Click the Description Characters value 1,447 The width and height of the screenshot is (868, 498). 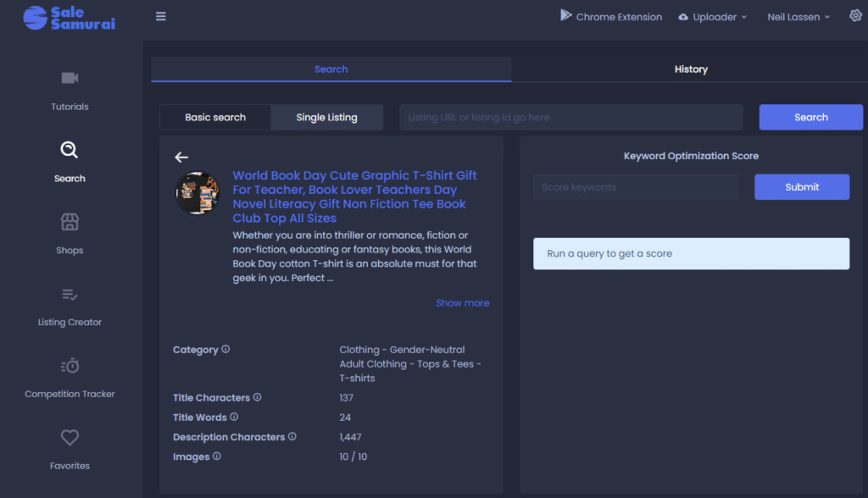[x=350, y=437]
